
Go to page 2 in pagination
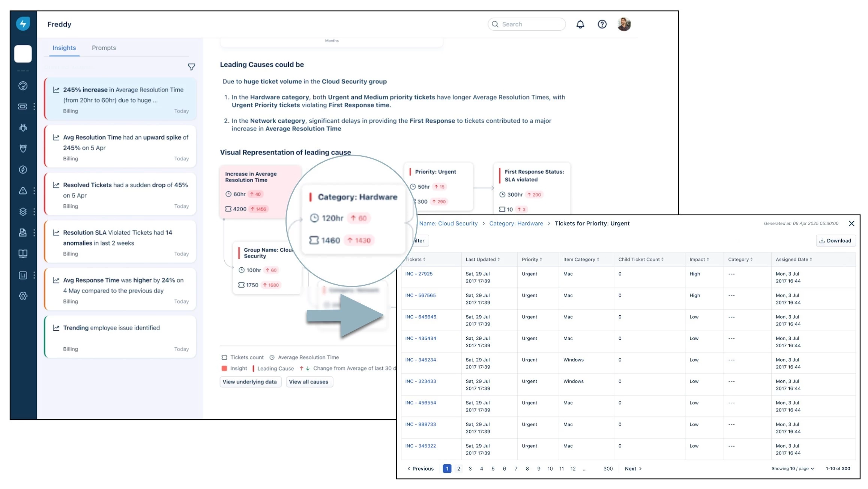coord(458,469)
